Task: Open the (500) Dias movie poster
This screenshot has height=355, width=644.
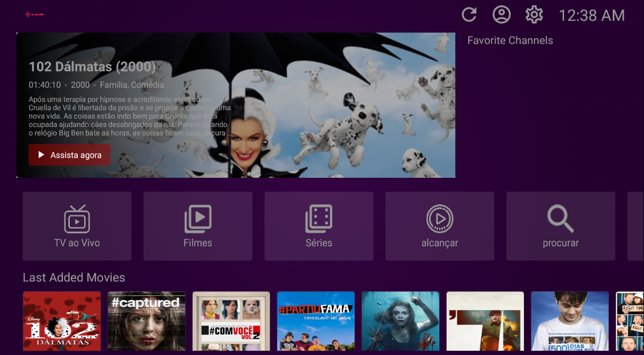Action: point(570,321)
